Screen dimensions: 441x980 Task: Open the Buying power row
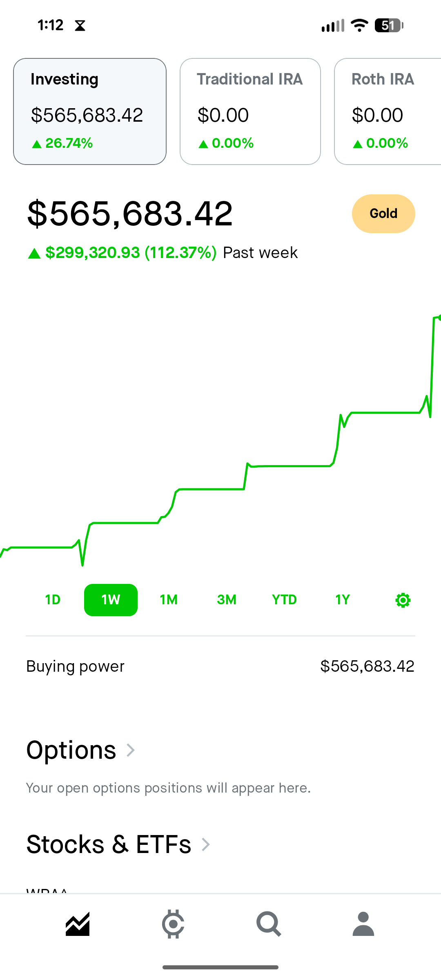(x=220, y=666)
